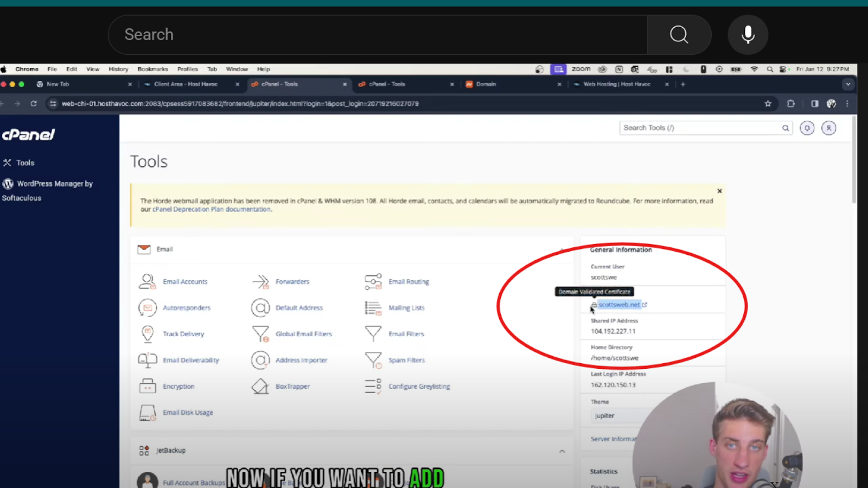Image resolution: width=868 pixels, height=488 pixels.
Task: Click into the YouTube Search field
Action: click(378, 35)
